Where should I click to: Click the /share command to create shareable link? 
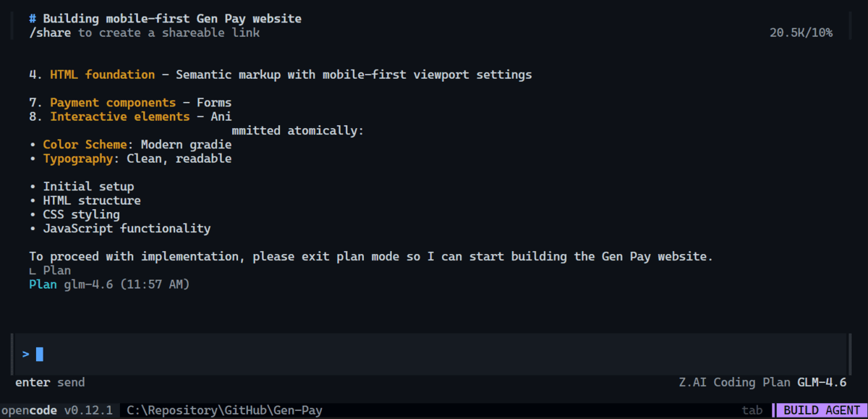(x=49, y=32)
